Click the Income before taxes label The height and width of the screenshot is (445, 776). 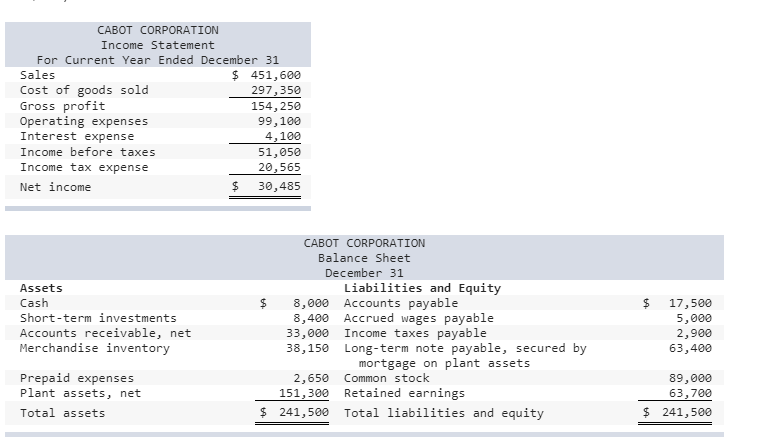click(88, 152)
